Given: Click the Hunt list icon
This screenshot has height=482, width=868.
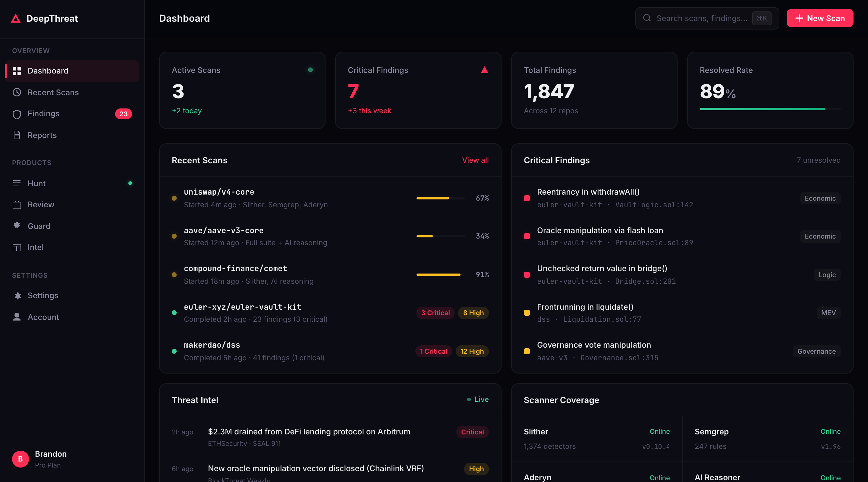Looking at the screenshot, I should (17, 183).
